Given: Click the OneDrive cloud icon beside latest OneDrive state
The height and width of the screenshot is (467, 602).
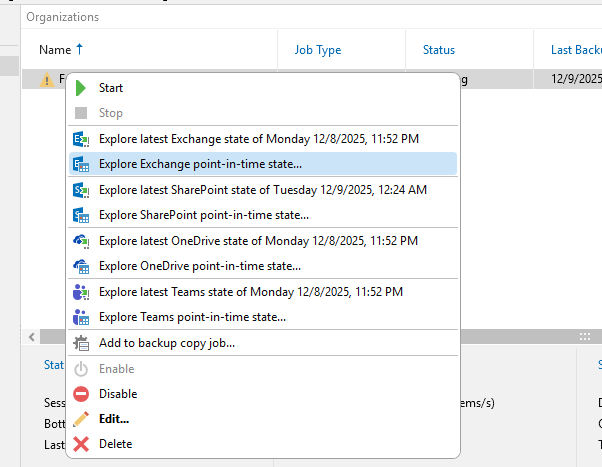Looking at the screenshot, I should coord(81,241).
